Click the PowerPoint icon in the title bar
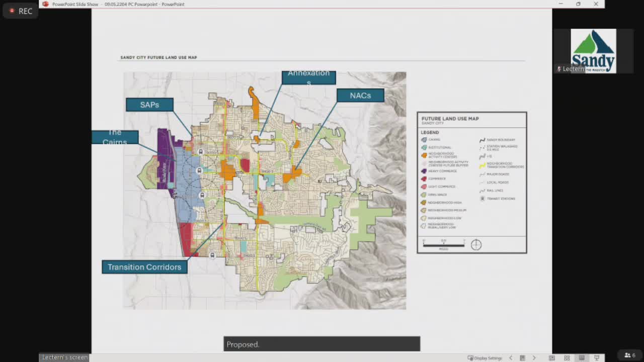The image size is (644, 362). [x=45, y=4]
